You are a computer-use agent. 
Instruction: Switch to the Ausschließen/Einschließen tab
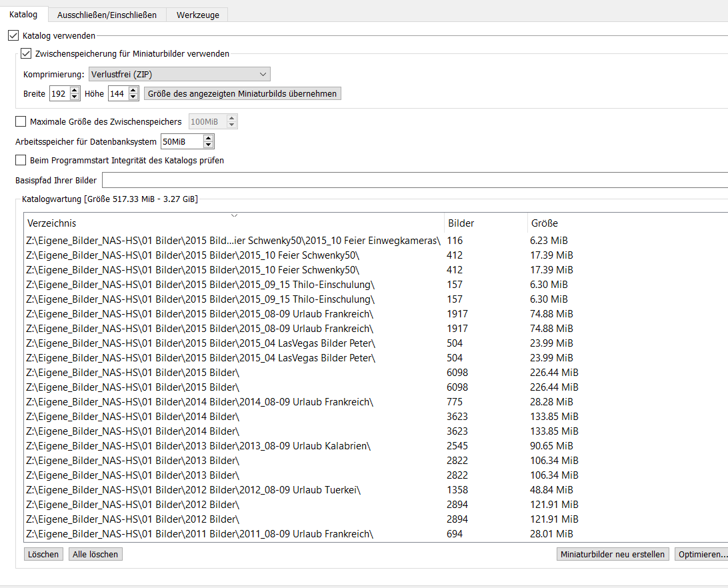click(107, 15)
